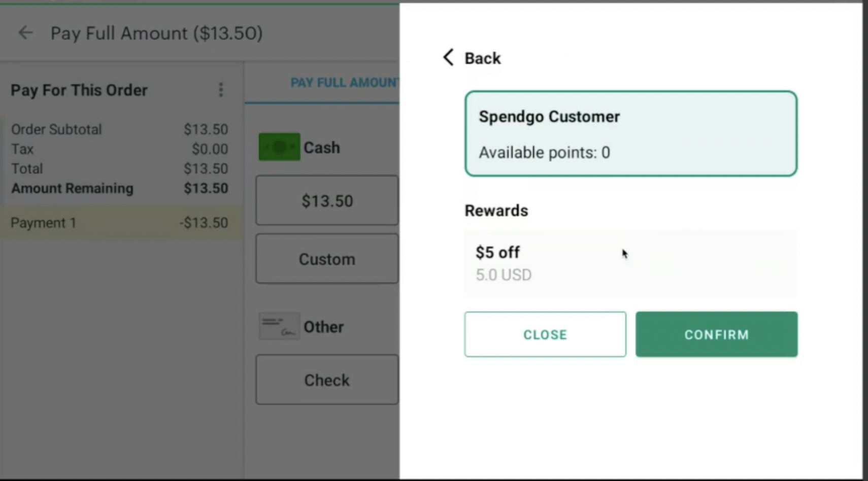
Task: Click the Back label in rewards panel
Action: click(x=483, y=58)
